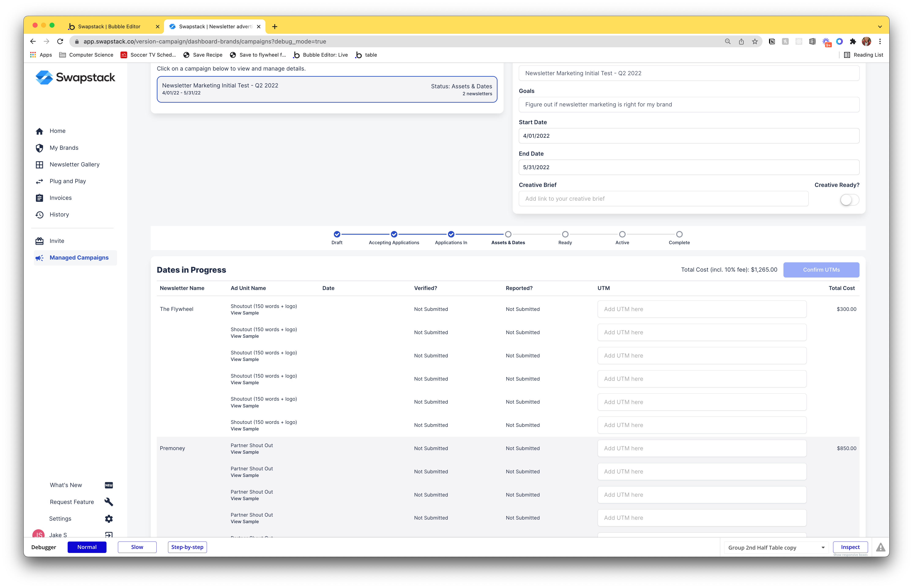
Task: Click the debugger Inspect button
Action: point(850,547)
